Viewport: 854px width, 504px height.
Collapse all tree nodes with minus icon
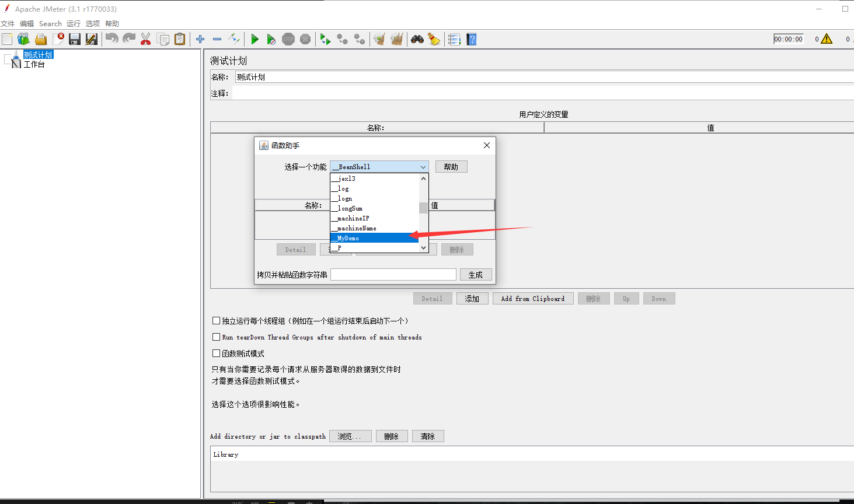(217, 39)
